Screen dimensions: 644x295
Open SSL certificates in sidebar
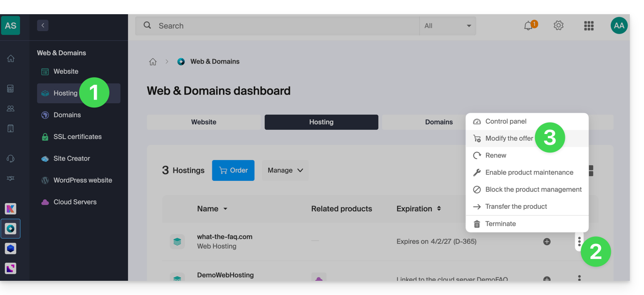[77, 137]
